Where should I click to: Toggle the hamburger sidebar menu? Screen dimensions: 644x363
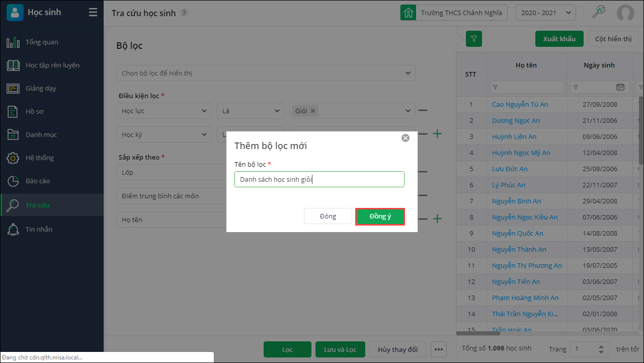point(93,13)
